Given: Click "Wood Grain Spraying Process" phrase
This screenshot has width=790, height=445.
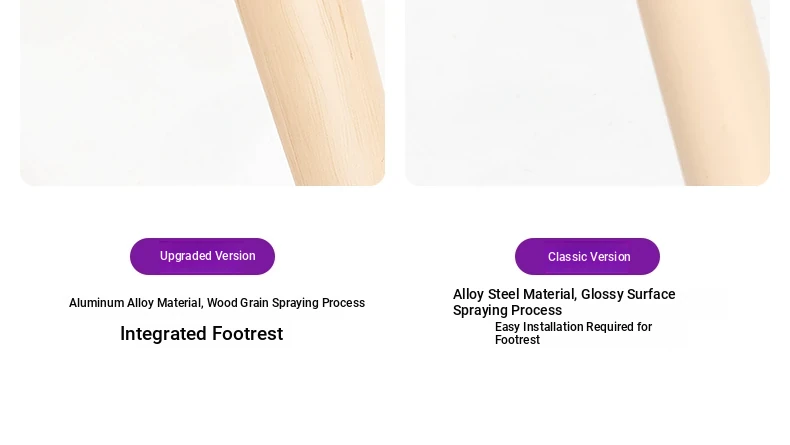Looking at the screenshot, I should coord(286,303).
